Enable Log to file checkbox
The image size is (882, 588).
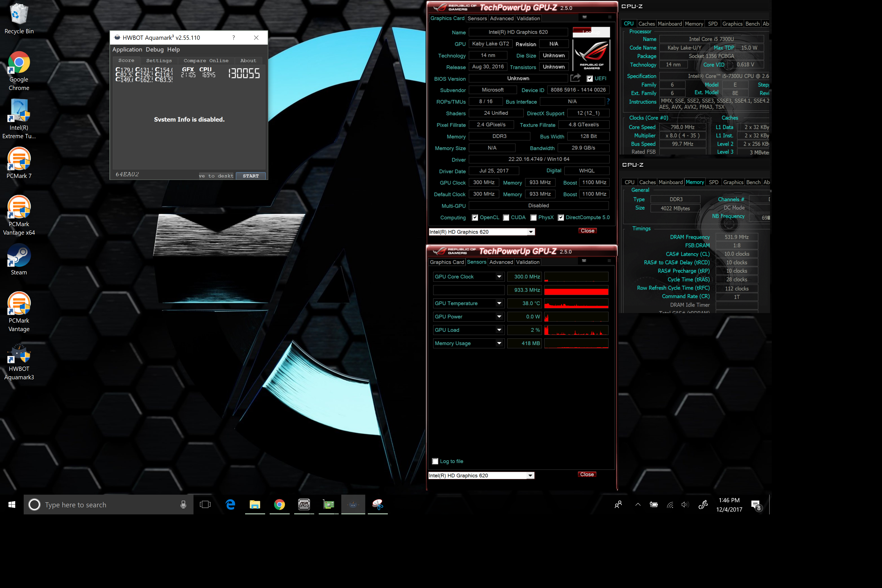click(x=435, y=461)
